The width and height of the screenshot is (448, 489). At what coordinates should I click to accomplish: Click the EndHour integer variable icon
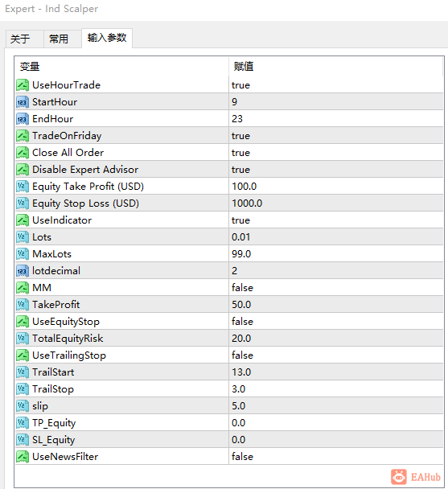23,119
